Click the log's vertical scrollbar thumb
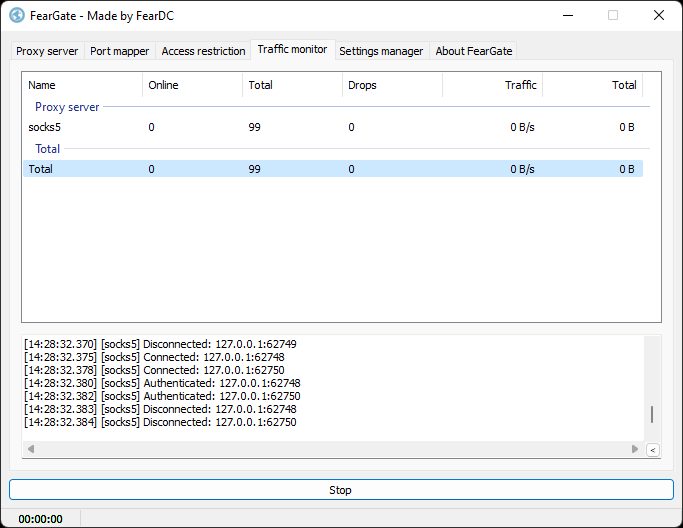 (652, 414)
